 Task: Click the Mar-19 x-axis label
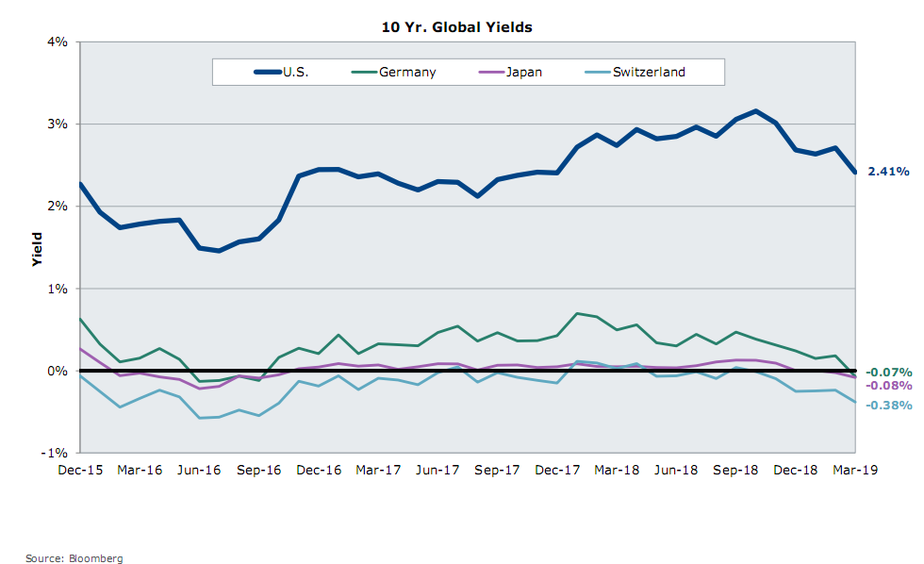click(x=855, y=470)
